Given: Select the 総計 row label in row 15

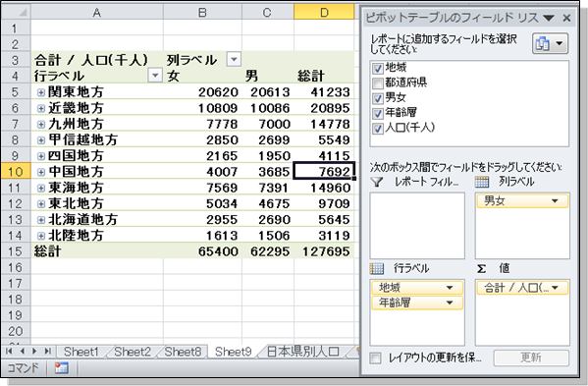Looking at the screenshot, I should (x=97, y=251).
